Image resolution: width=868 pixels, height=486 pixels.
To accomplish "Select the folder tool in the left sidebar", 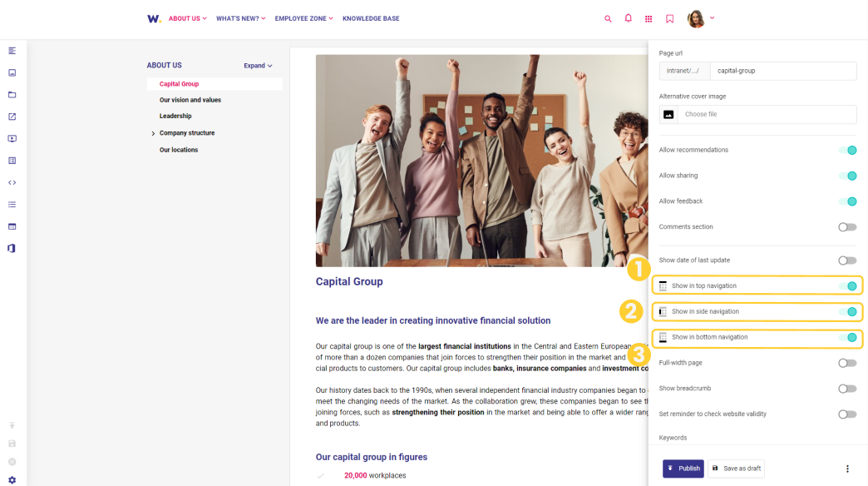I will [12, 95].
